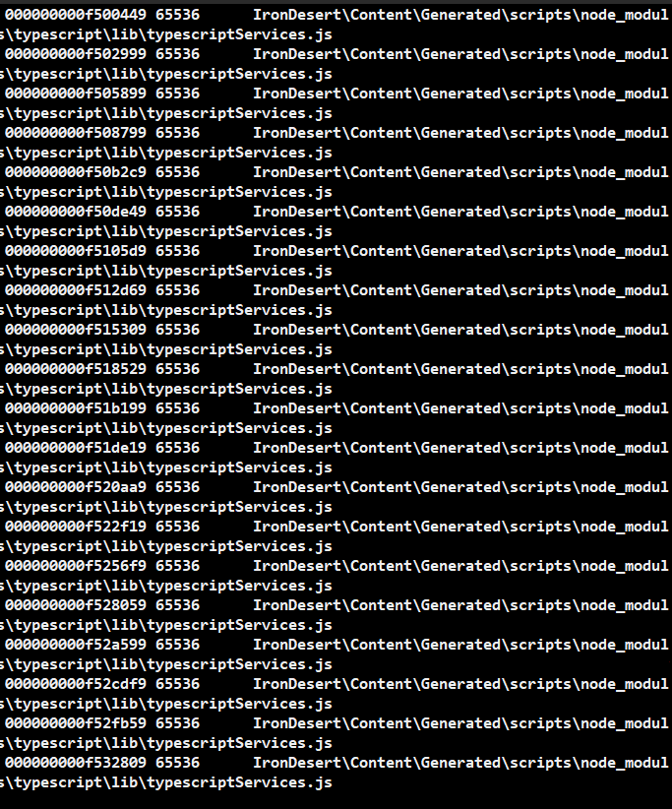Click the address 000000000f5105d9
672x809 pixels.
click(76, 251)
